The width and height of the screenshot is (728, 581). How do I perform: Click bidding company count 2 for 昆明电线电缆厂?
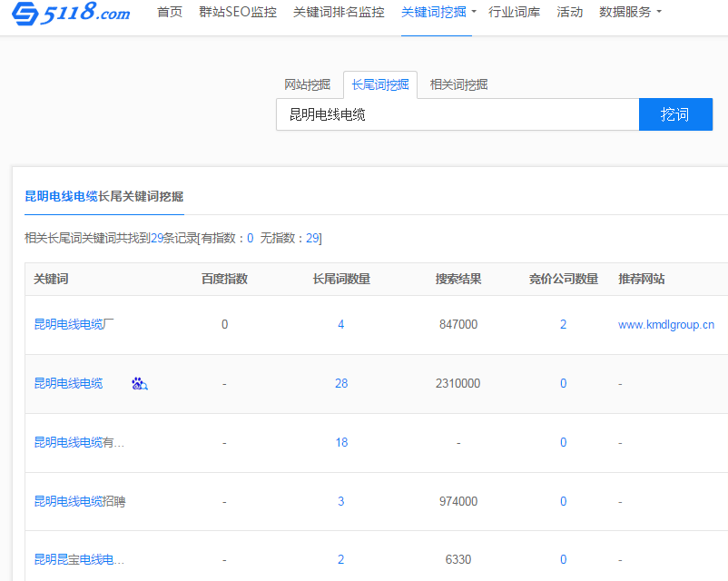coord(563,324)
